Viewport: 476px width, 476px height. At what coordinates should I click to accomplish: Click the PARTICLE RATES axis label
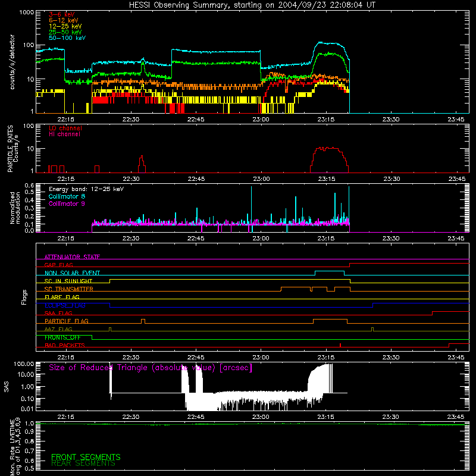[x=10, y=149]
